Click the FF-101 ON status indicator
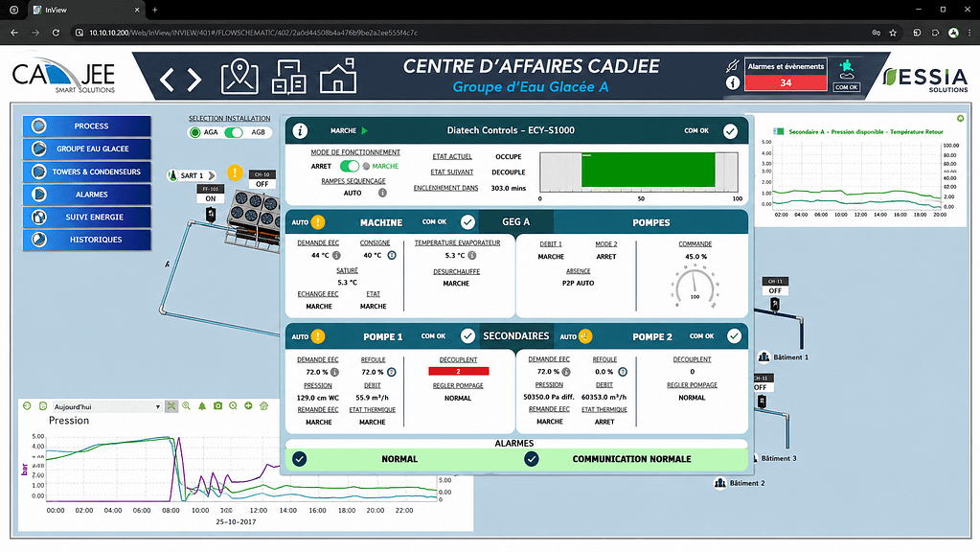Screen dimensions: 980x552 point(210,194)
